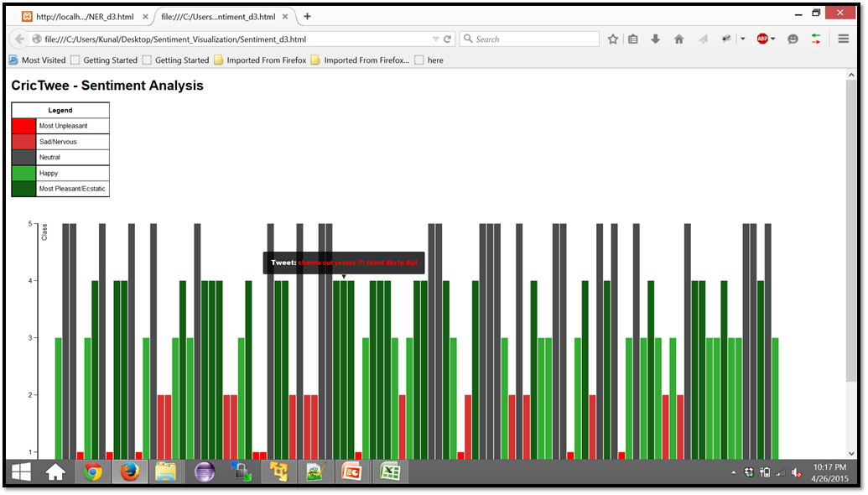Image resolution: width=868 pixels, height=495 pixels.
Task: Click the Adblock Plus icon
Action: point(761,39)
